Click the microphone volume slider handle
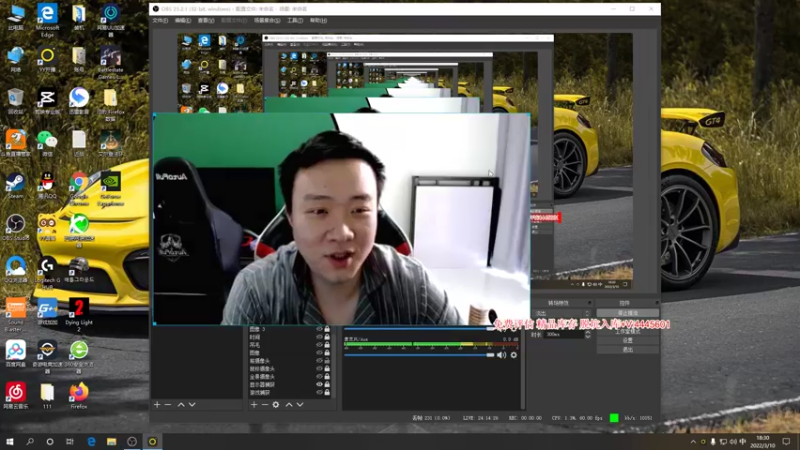The width and height of the screenshot is (800, 450). tap(490, 355)
